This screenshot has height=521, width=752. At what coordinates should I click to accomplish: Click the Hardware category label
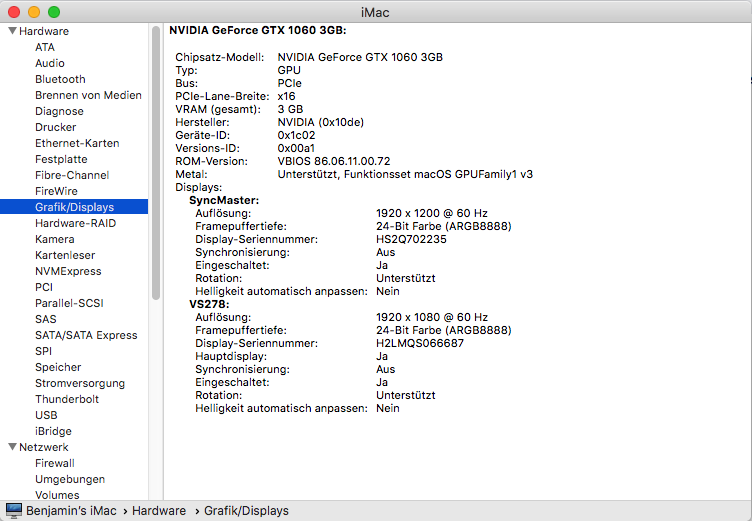(x=44, y=31)
